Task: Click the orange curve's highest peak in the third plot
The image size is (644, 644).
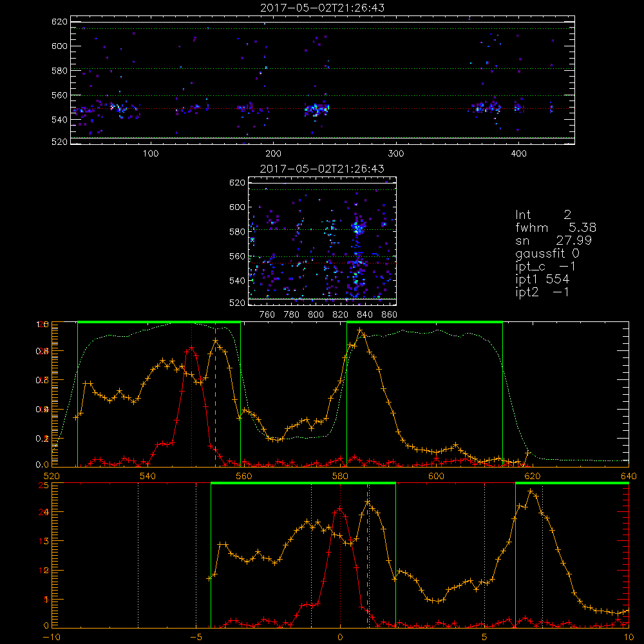Action: pyautogui.click(x=360, y=330)
